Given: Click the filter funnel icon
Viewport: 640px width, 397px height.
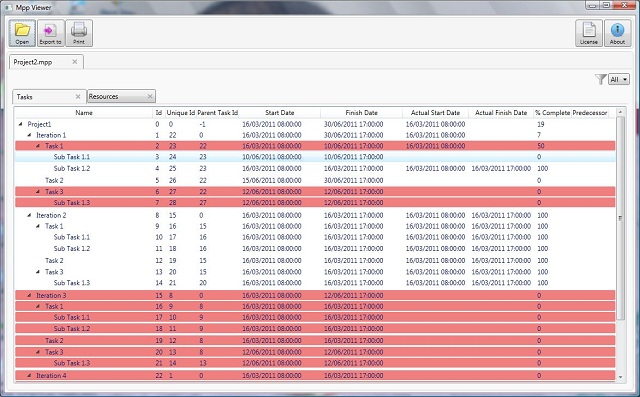Looking at the screenshot, I should tap(600, 79).
